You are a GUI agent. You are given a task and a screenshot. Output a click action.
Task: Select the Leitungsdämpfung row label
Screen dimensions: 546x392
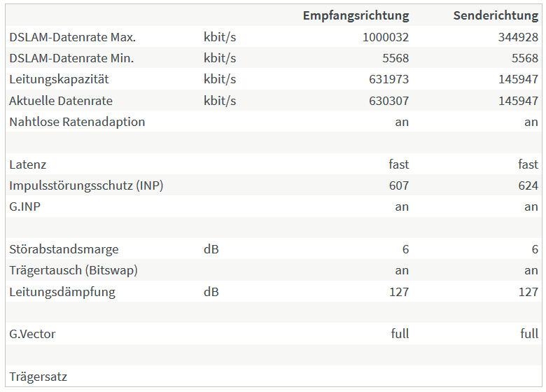(62, 291)
